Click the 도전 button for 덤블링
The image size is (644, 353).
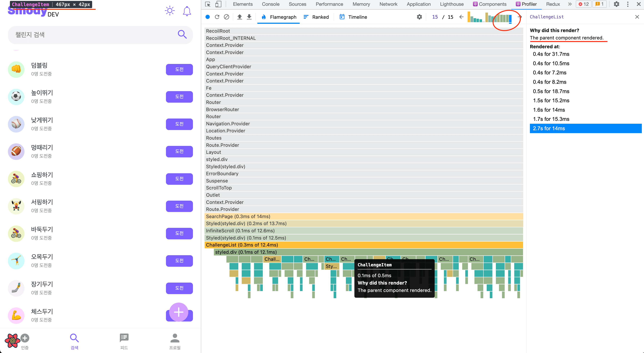click(x=179, y=69)
